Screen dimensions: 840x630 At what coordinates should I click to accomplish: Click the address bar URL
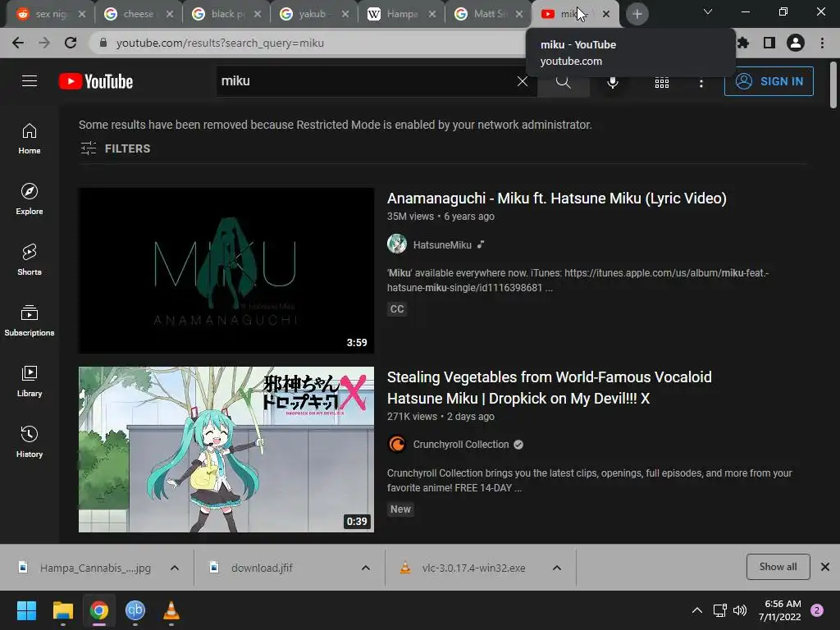coord(220,43)
